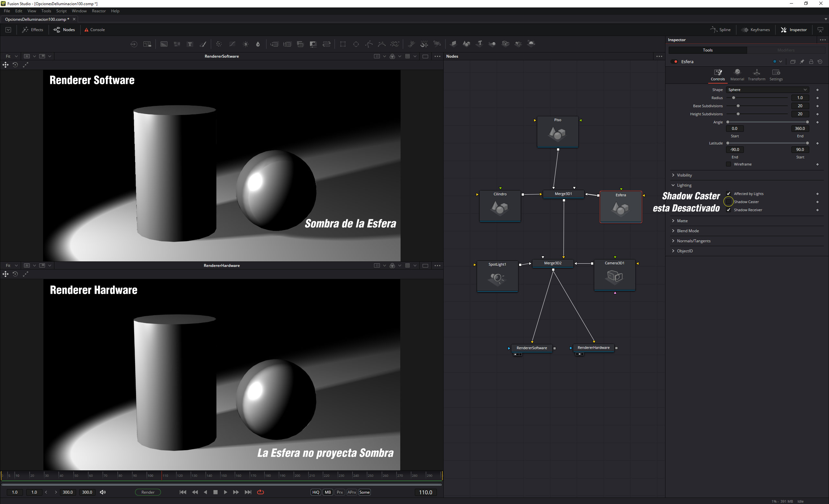Image resolution: width=829 pixels, height=504 pixels.
Task: Click the loop playback icon
Action: point(260,492)
